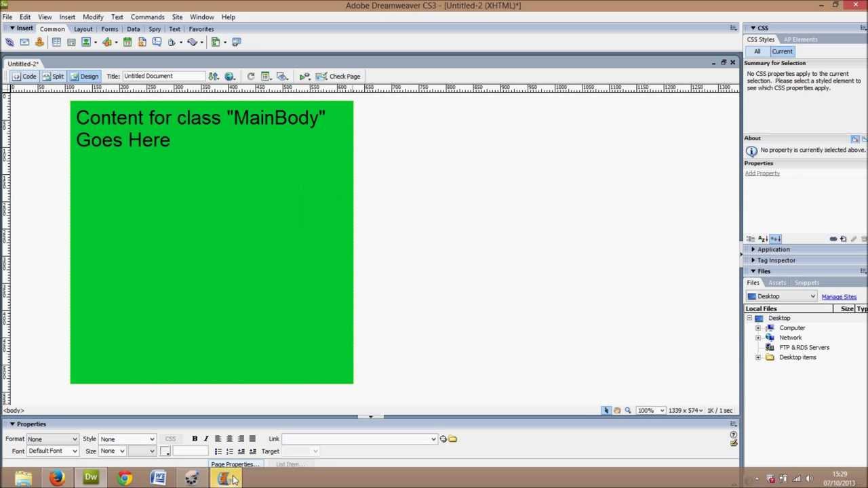
Task: Open the Style dropdown
Action: pyautogui.click(x=127, y=439)
